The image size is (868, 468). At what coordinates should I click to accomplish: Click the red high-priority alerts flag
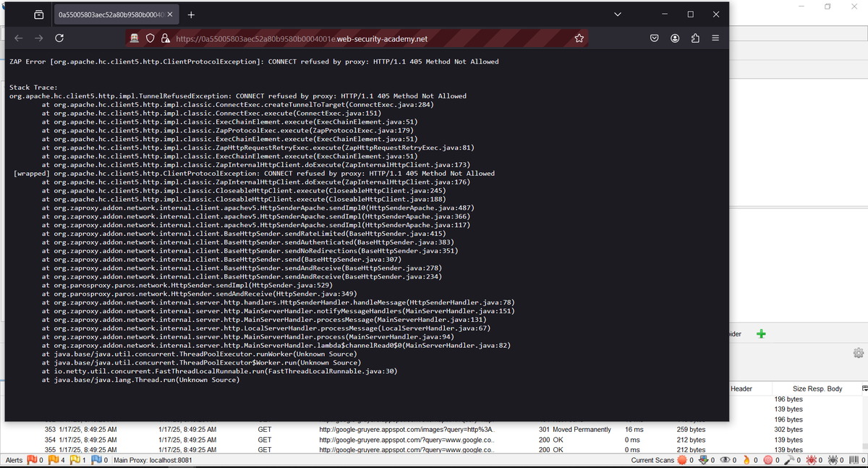point(31,460)
